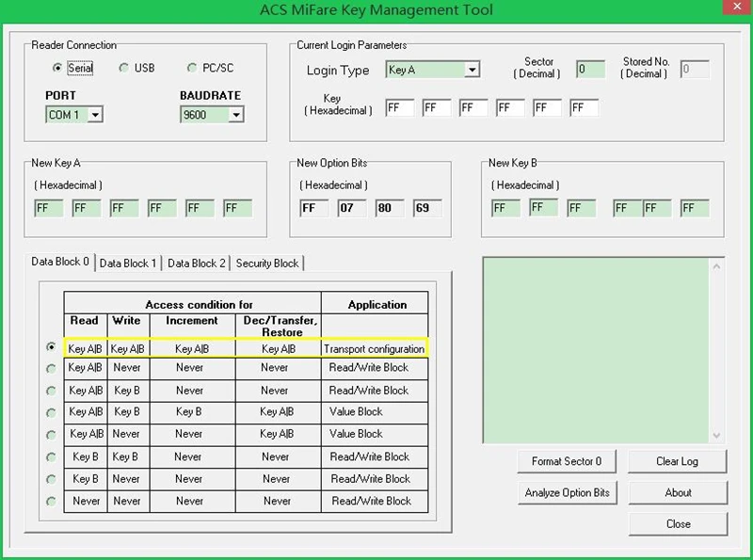This screenshot has height=560, width=753.
Task: Click the Analyze Option Bits button
Action: [568, 493]
